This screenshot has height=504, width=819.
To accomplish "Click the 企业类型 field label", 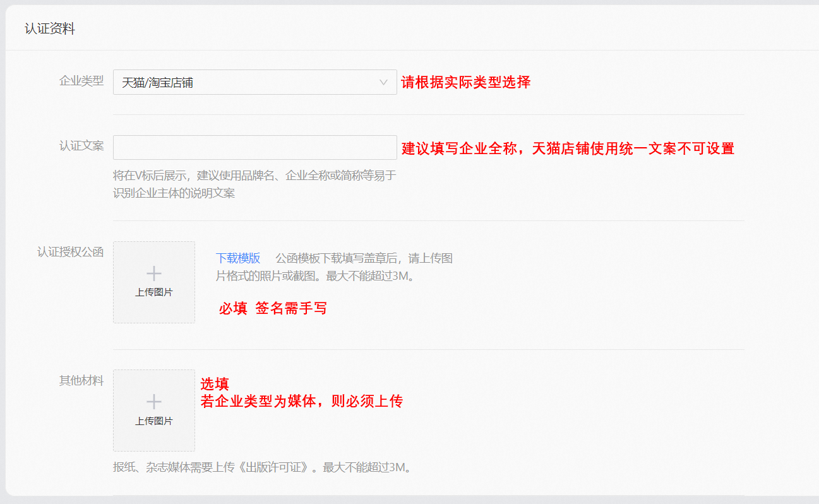I will tap(81, 81).
